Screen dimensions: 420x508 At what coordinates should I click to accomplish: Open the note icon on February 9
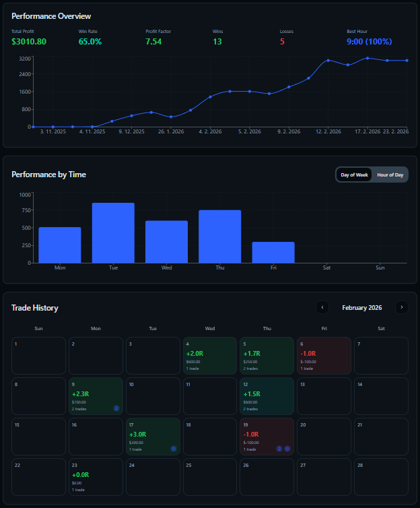point(116,408)
